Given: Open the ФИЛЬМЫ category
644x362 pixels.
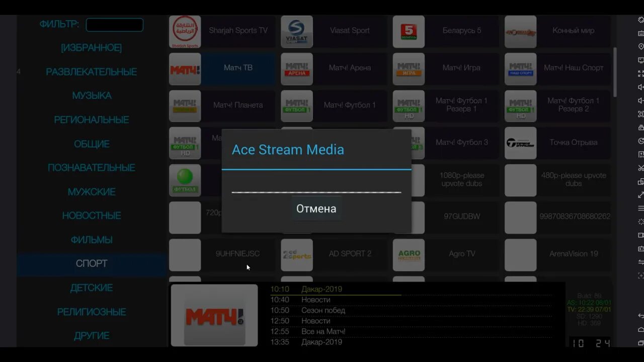Looking at the screenshot, I should (x=91, y=239).
